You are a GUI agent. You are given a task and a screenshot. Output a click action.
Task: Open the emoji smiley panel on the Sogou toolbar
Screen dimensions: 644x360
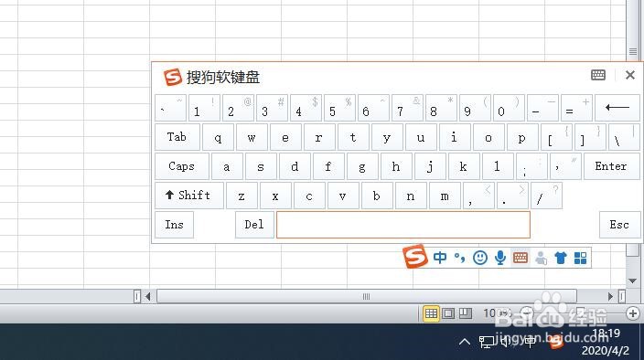pos(480,258)
